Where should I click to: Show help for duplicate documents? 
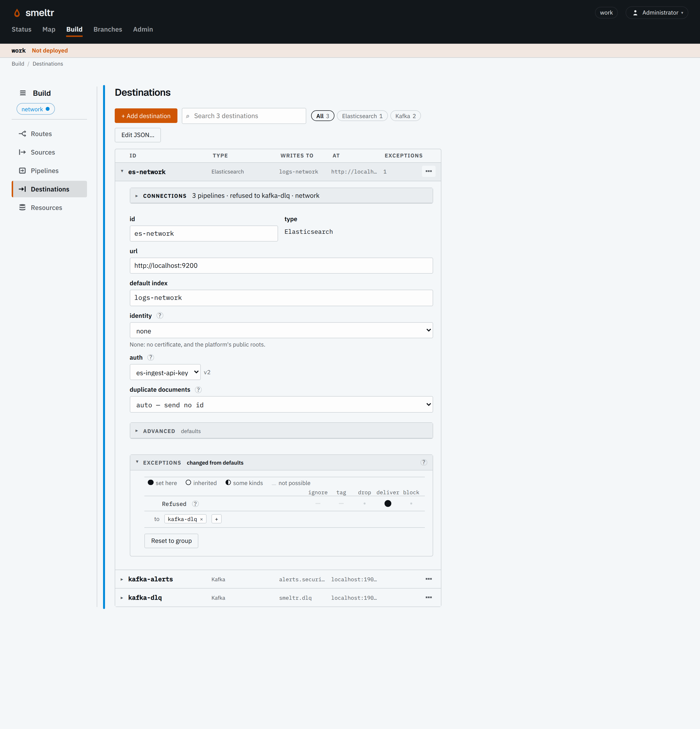pos(198,390)
